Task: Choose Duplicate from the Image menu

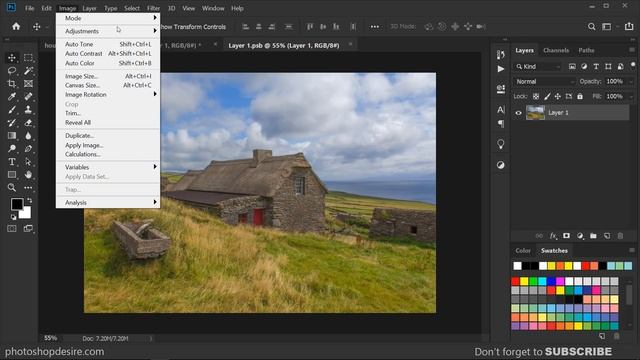Action: pos(108,136)
